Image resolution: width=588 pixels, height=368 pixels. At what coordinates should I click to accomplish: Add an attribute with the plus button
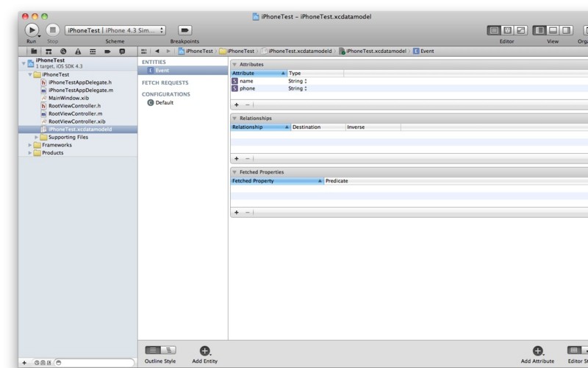pos(237,105)
